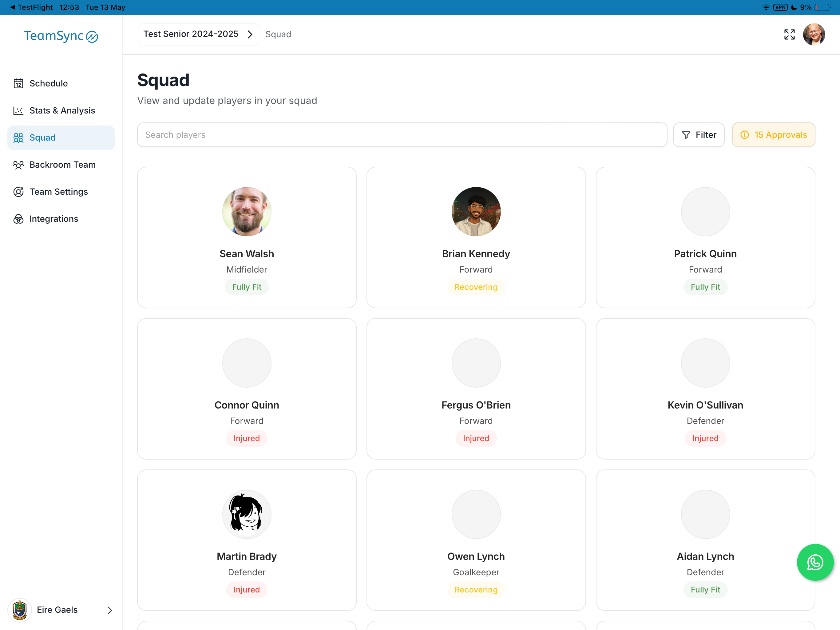Select the Owen Lynch name

[x=476, y=556]
